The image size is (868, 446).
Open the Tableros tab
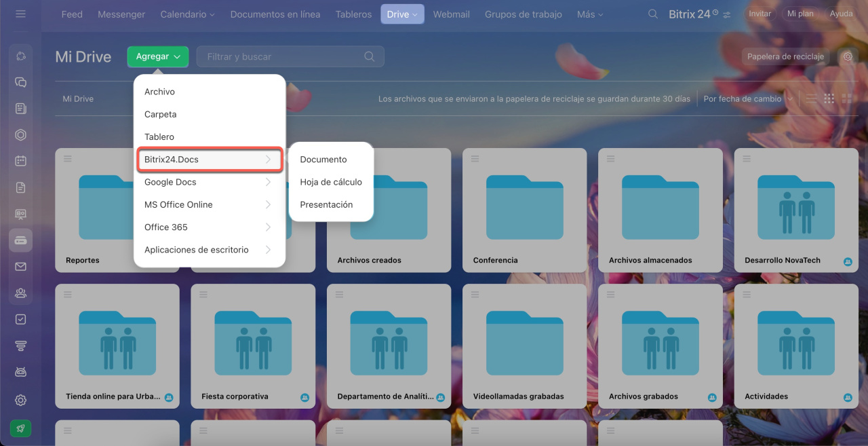(x=353, y=14)
